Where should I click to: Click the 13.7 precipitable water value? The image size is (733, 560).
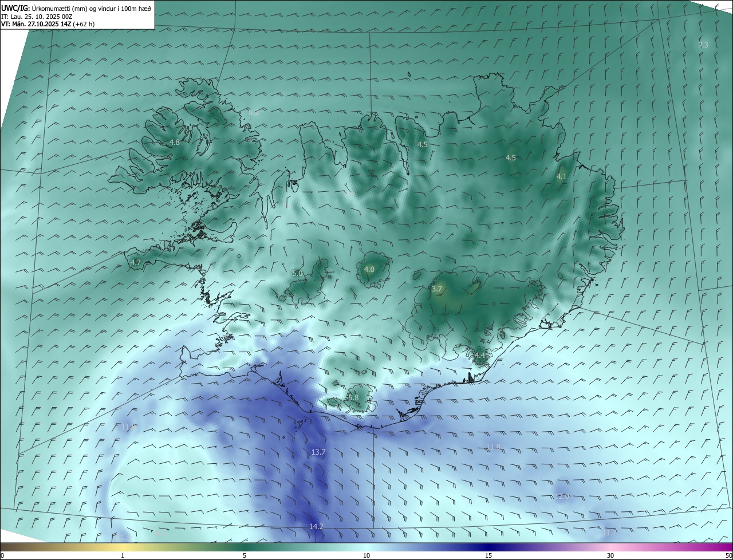click(318, 452)
